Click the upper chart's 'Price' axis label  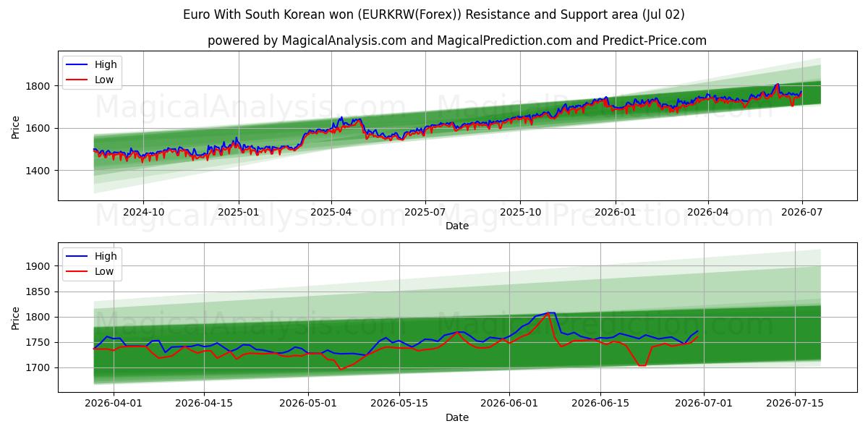pyautogui.click(x=16, y=125)
